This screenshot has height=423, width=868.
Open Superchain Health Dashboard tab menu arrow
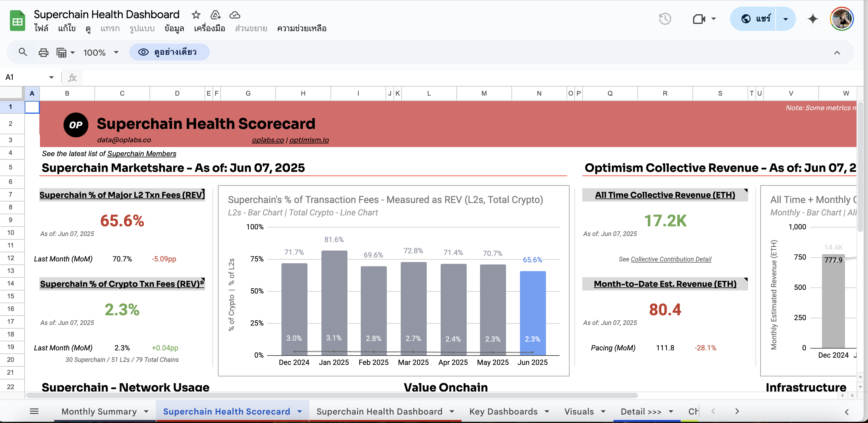pyautogui.click(x=452, y=412)
